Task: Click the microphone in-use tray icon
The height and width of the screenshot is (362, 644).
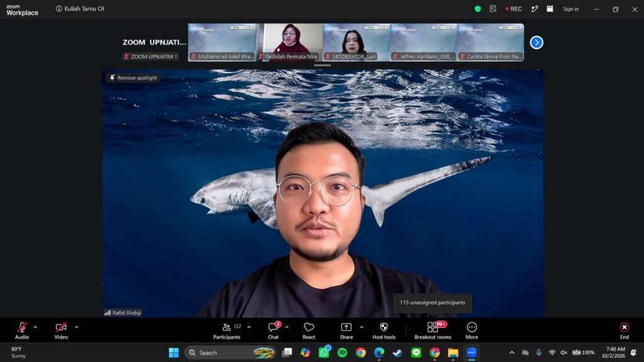Action: pos(538,353)
